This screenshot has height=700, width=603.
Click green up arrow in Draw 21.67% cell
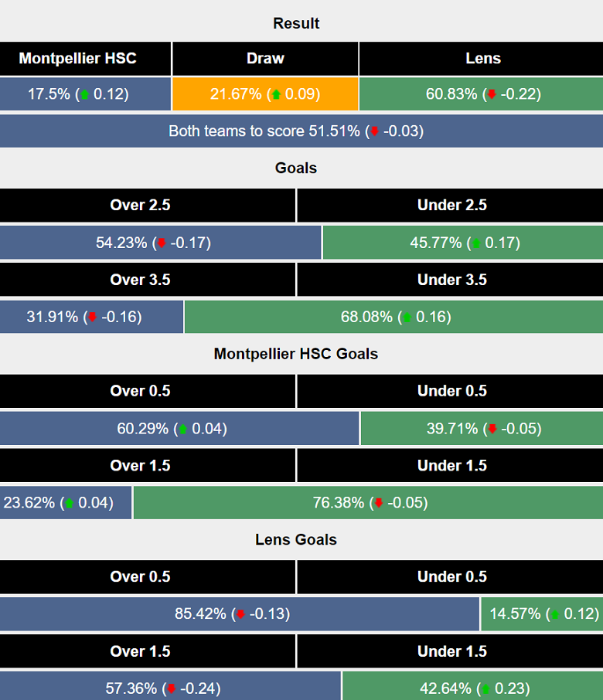pyautogui.click(x=274, y=95)
